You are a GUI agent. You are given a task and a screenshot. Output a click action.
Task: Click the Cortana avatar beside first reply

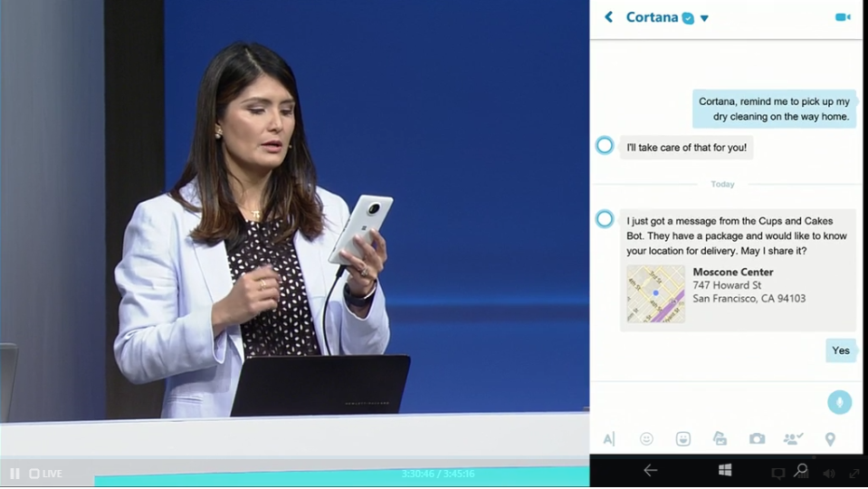(605, 146)
